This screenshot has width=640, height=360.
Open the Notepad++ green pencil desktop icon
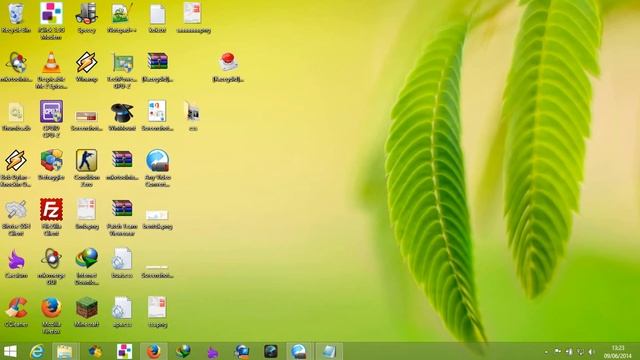[x=122, y=18]
